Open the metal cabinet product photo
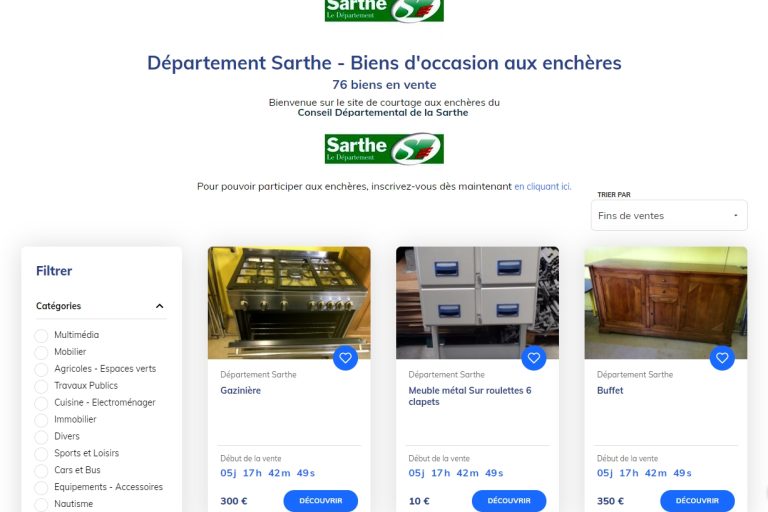768x512 pixels. coord(477,303)
